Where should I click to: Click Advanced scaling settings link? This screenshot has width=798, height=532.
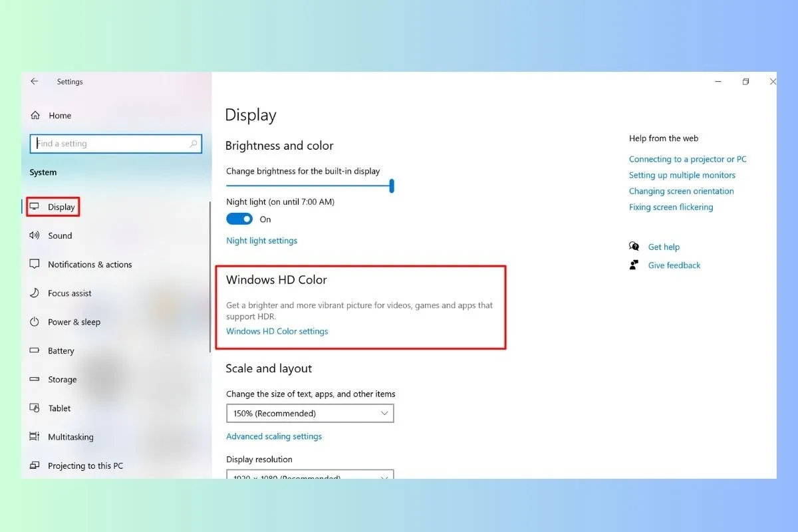click(273, 437)
